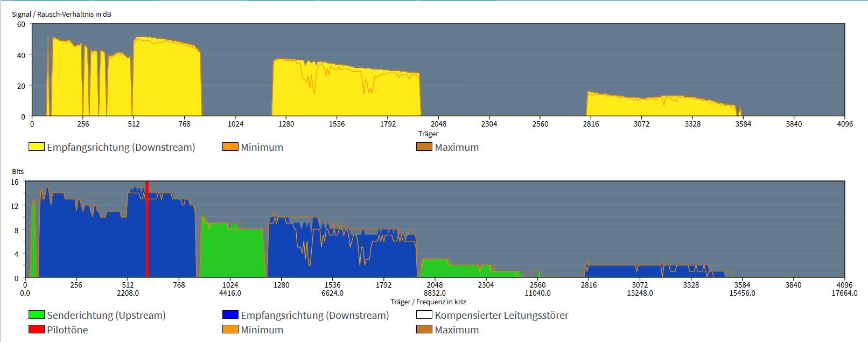The height and width of the screenshot is (342, 868).
Task: Click carrier '2816' on SNR chart axis
Action: pos(591,124)
